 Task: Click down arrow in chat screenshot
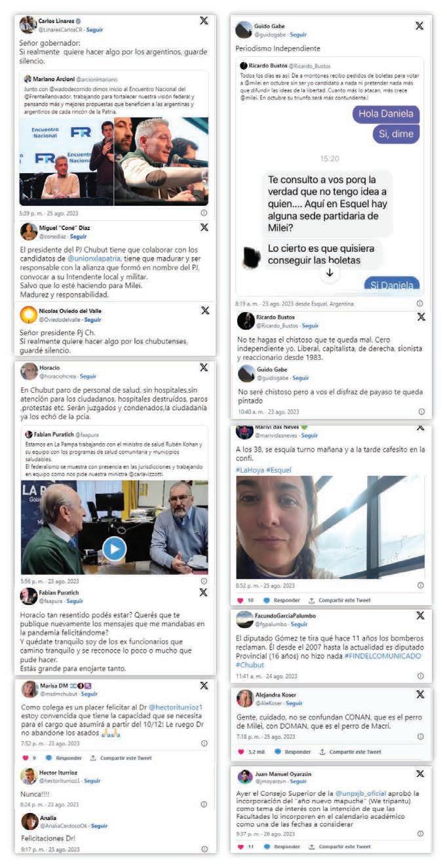(330, 273)
